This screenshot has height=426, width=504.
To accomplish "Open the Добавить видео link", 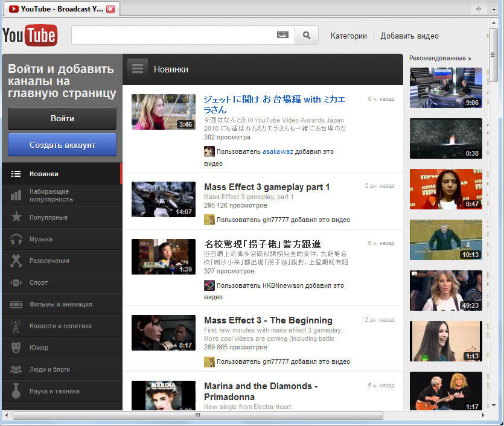I will (409, 36).
